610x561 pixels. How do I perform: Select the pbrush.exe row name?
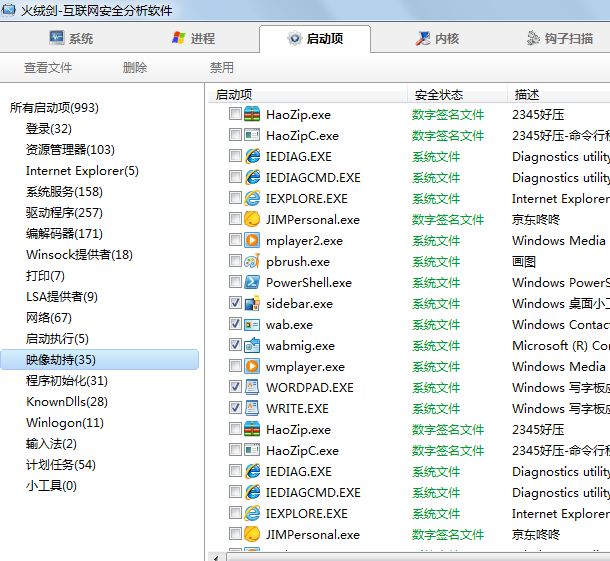point(298,262)
